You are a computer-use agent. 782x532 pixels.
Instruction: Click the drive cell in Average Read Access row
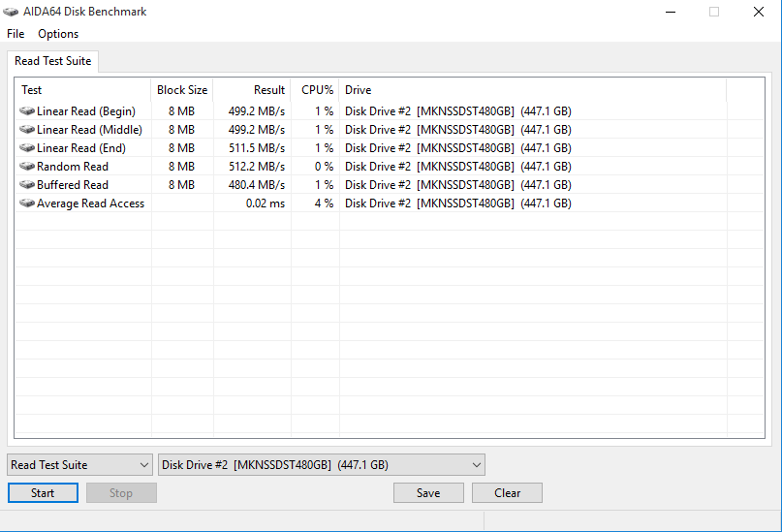coord(457,203)
